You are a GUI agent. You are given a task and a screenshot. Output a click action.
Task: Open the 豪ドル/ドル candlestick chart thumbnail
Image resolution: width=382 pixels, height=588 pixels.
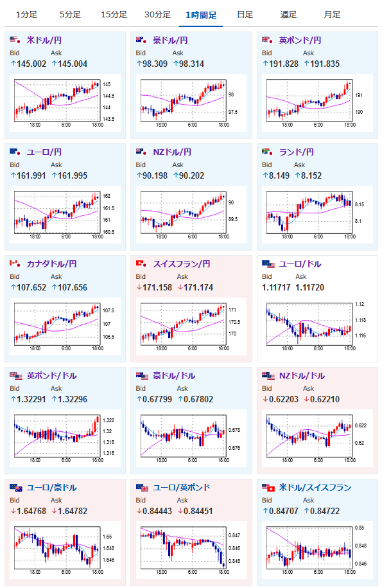(x=188, y=438)
